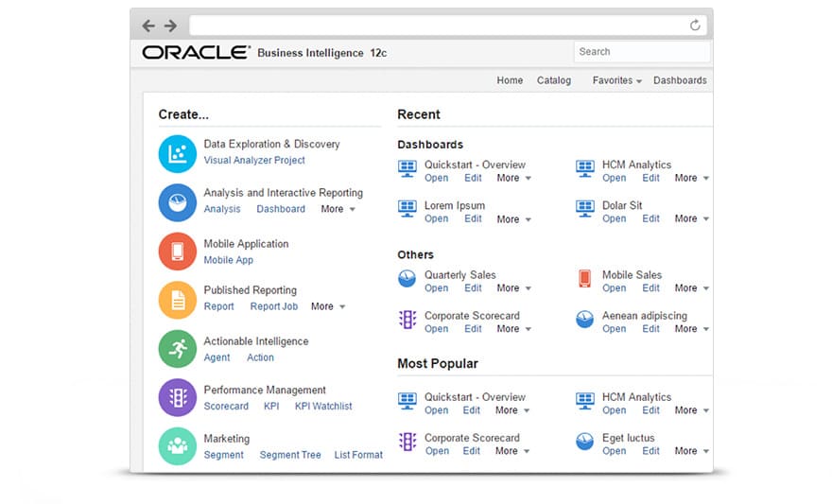This screenshot has height=504, width=832.
Task: Expand More menu for Lorem Ipsum dashboard
Action: point(513,219)
